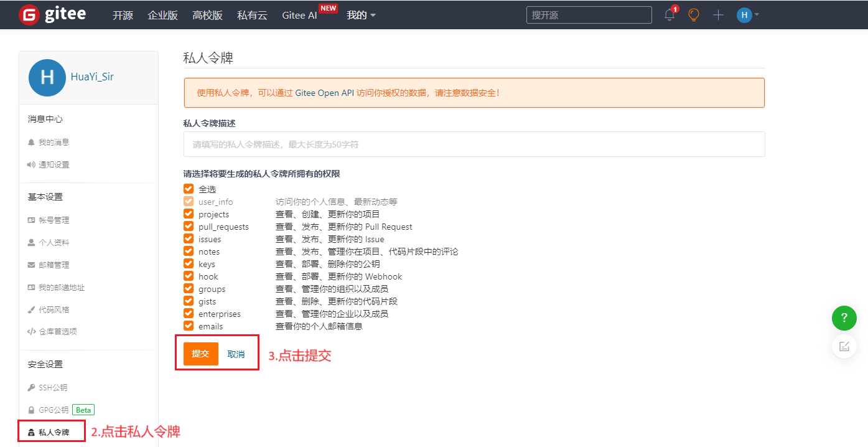This screenshot has width=868, height=447.
Task: Toggle the hook permission checkbox
Action: [x=189, y=276]
